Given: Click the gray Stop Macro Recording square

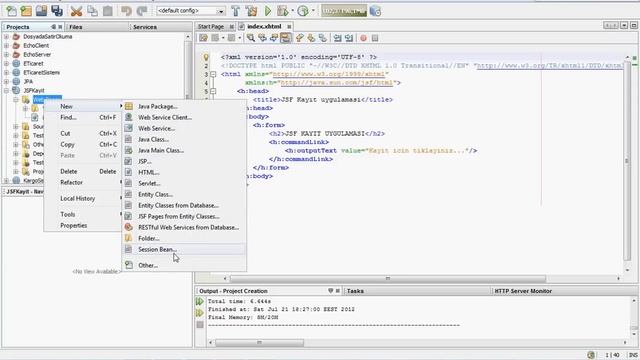Looking at the screenshot, I should click(375, 38).
